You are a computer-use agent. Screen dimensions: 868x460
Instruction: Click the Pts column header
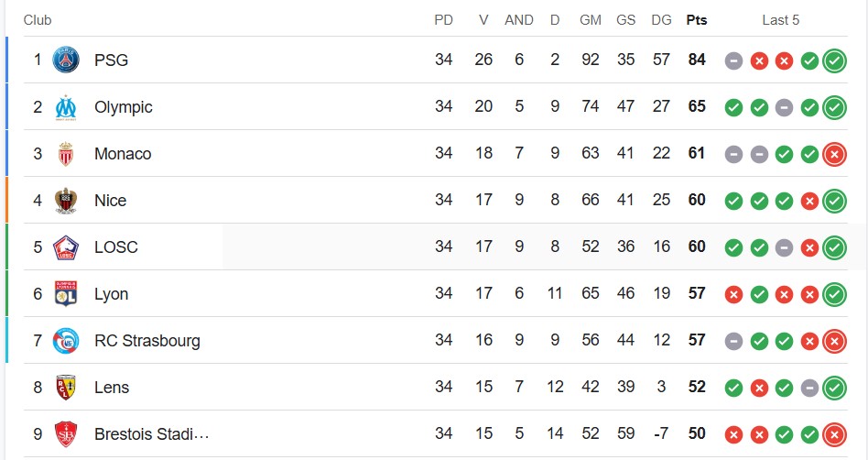[697, 20]
